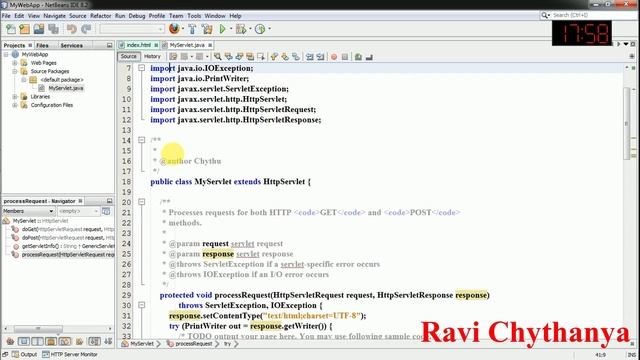This screenshot has width=640, height=360.
Task: Switch to the History view button
Action: coord(152,56)
